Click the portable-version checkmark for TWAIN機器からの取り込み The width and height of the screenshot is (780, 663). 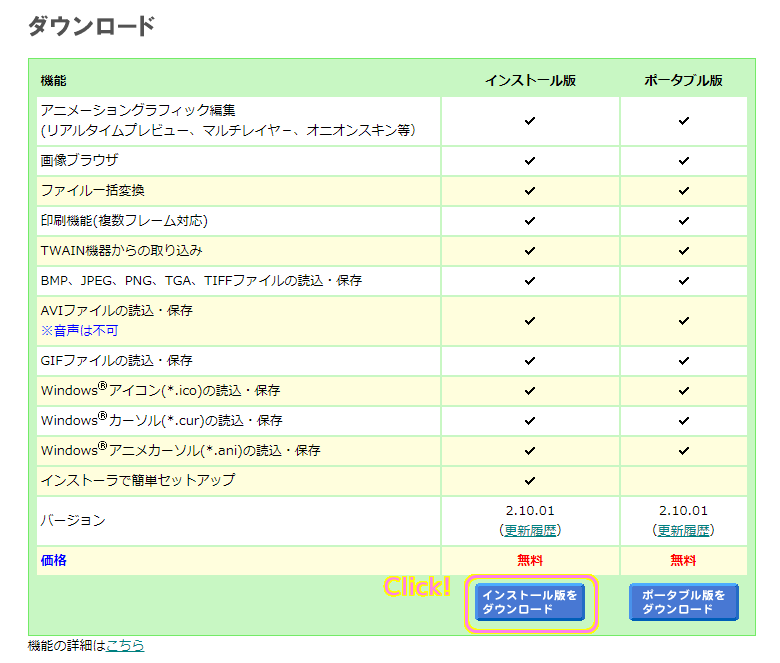click(x=683, y=250)
